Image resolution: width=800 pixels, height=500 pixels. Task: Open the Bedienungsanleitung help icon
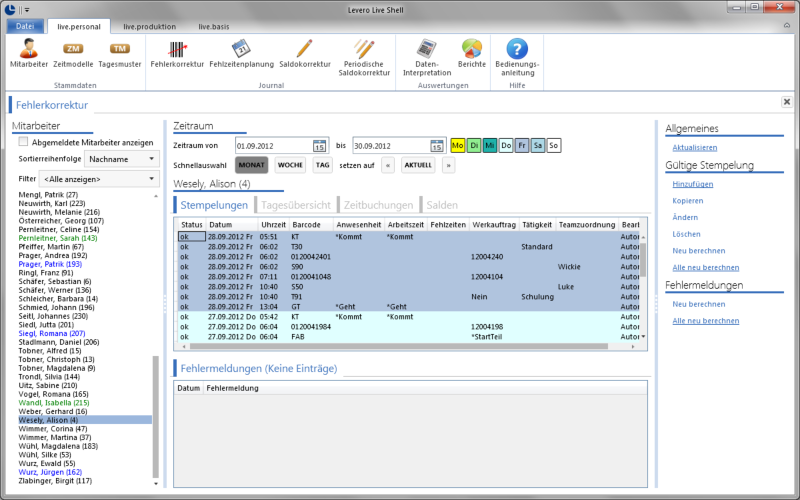517,48
